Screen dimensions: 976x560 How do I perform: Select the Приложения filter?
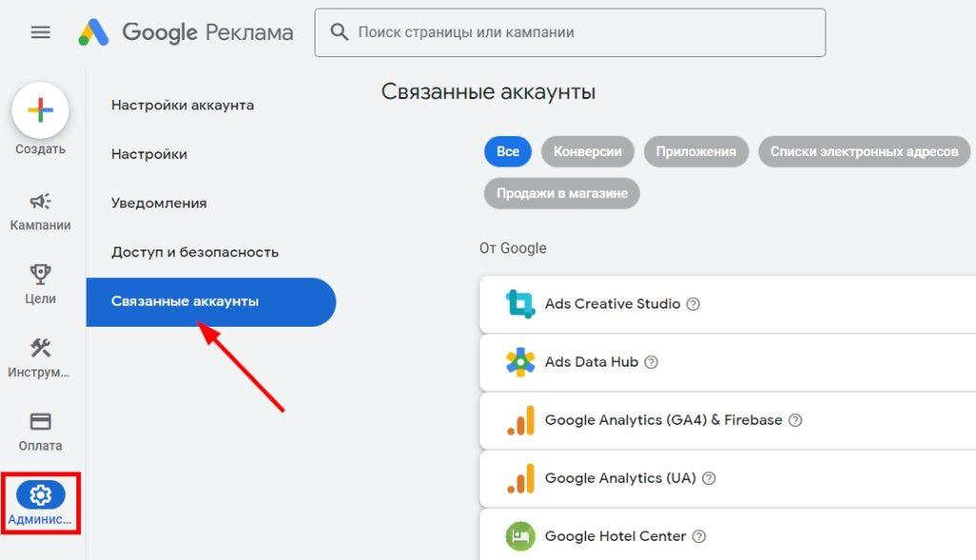tap(696, 151)
